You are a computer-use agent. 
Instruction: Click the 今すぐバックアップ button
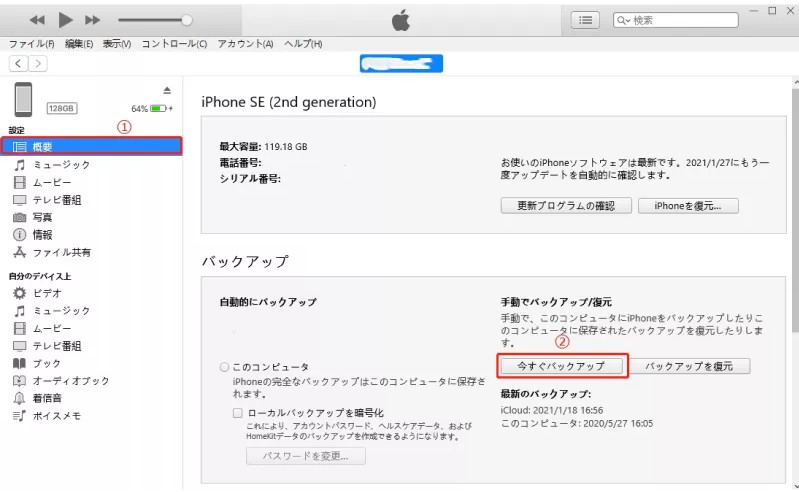[x=561, y=366]
